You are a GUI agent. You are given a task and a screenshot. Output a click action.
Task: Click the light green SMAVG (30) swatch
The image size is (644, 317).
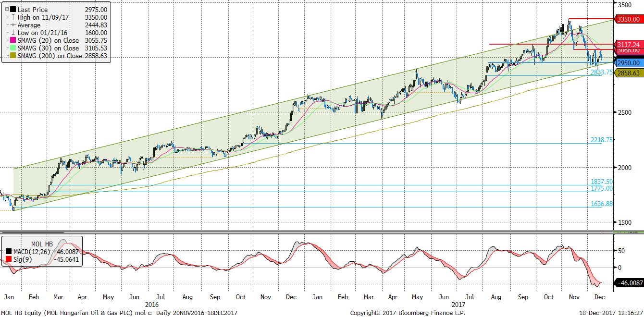(x=12, y=48)
